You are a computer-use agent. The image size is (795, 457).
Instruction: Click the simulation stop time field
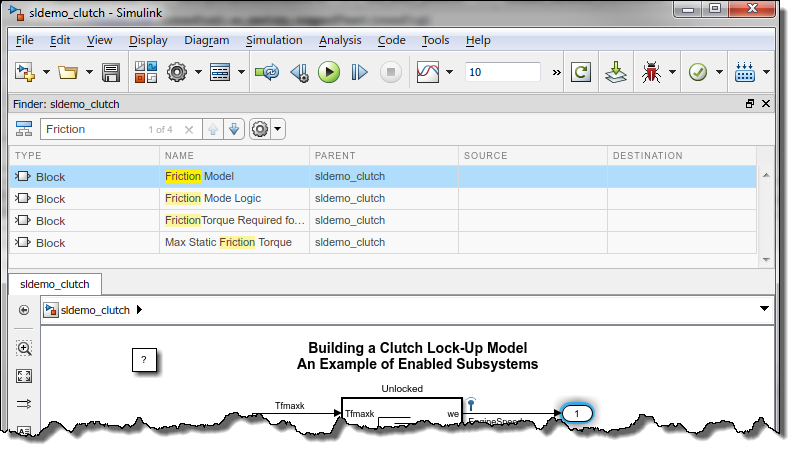tap(503, 72)
